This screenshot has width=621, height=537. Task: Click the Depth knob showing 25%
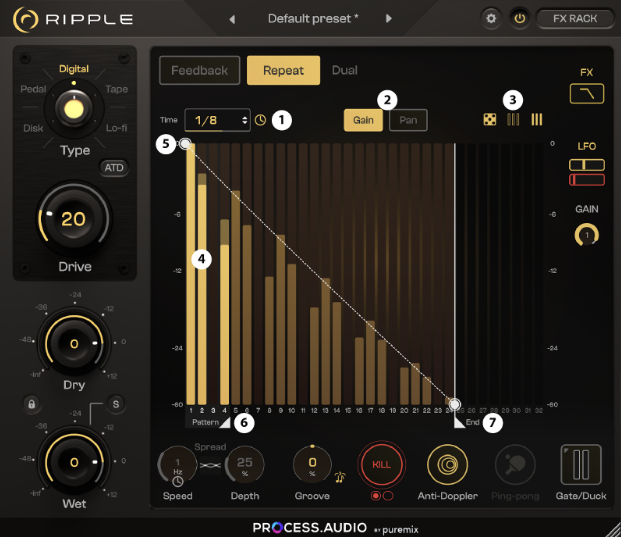(x=244, y=465)
